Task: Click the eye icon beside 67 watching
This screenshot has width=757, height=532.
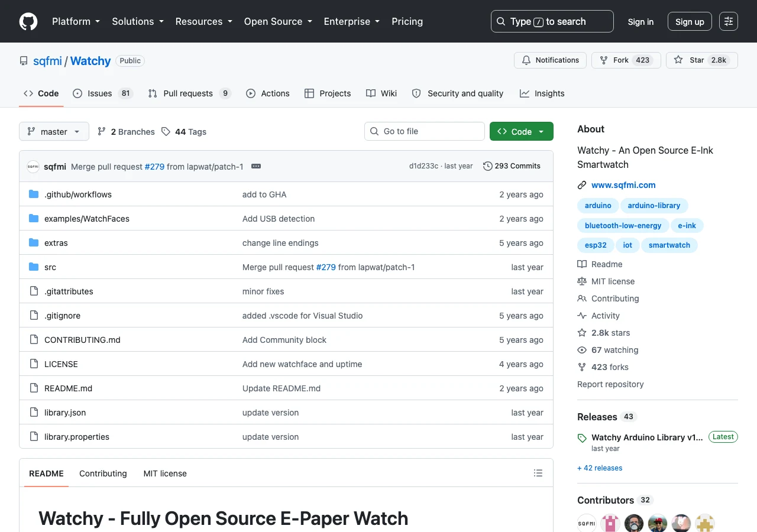Action: click(582, 350)
